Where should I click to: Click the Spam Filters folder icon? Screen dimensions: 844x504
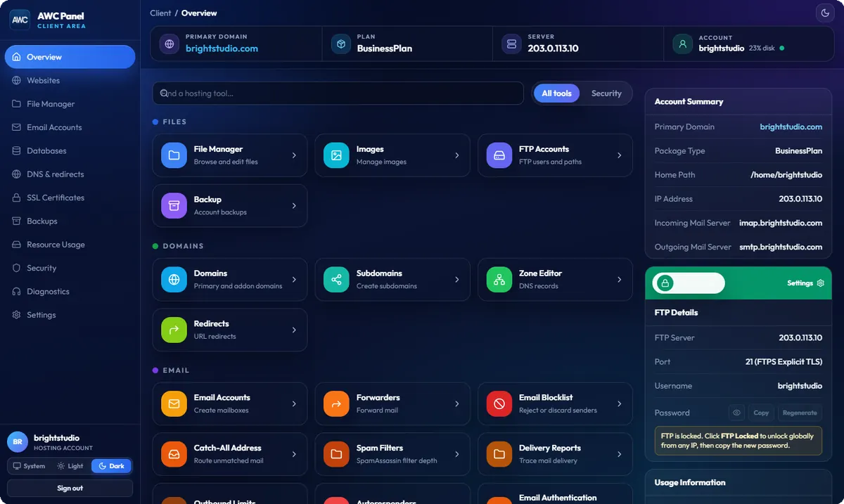click(x=336, y=454)
